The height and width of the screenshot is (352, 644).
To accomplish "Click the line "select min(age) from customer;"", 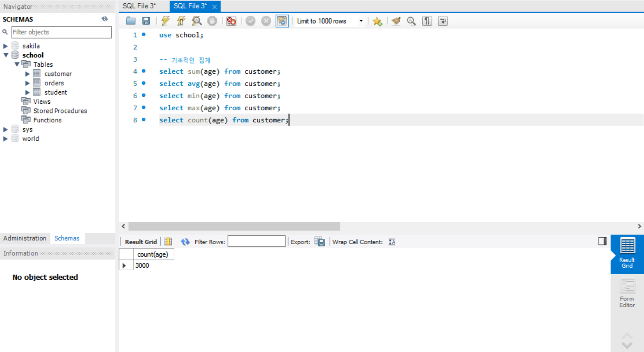I will [220, 95].
